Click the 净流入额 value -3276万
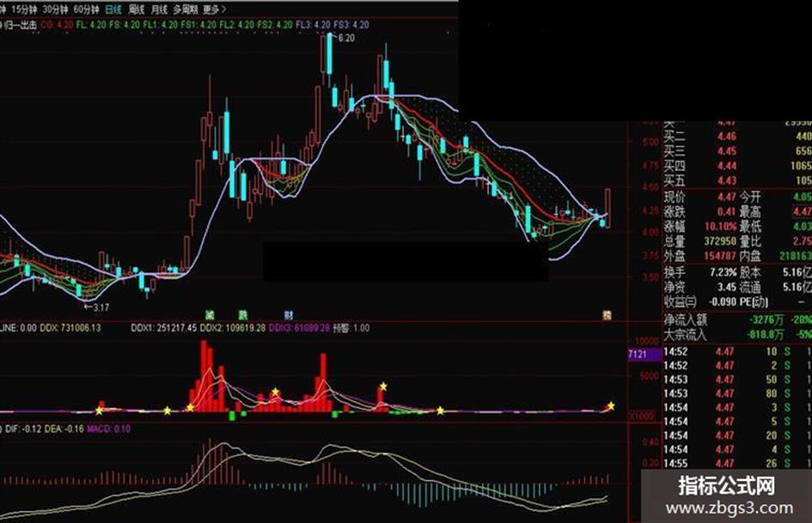The image size is (812, 523). [766, 320]
